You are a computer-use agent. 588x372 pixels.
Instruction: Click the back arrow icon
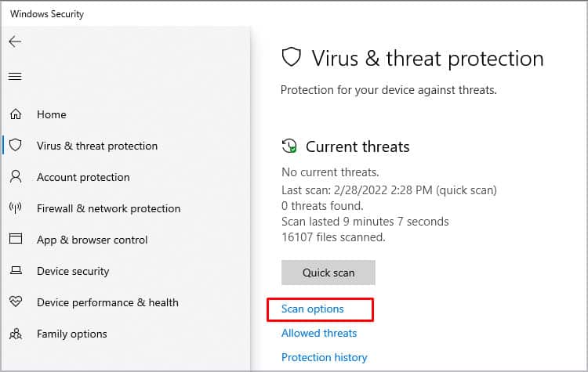[15, 42]
